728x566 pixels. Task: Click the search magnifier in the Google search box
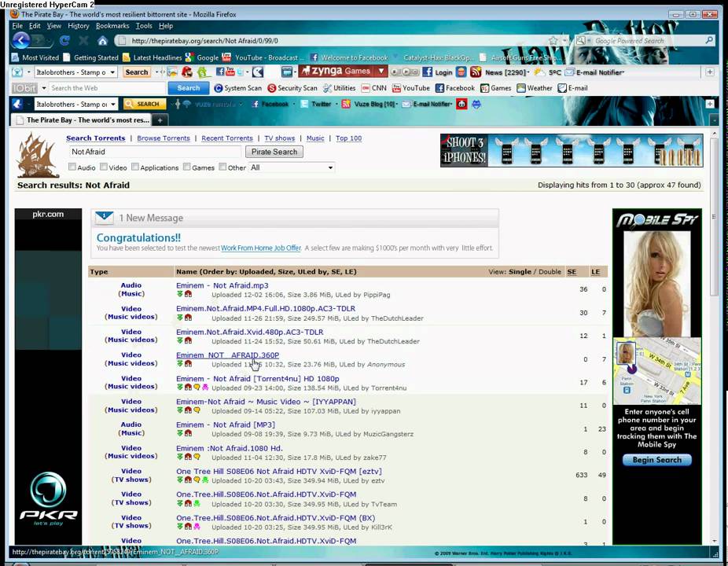coord(709,40)
